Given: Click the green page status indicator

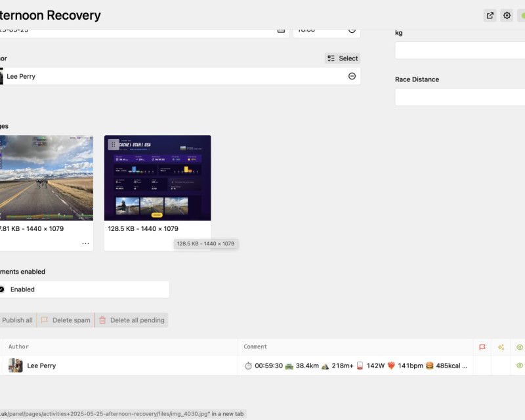Looking at the screenshot, I should point(521,16).
